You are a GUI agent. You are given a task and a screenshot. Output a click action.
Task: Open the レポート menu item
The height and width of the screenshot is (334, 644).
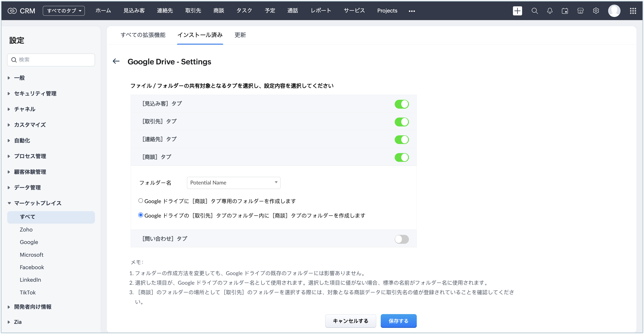[321, 11]
